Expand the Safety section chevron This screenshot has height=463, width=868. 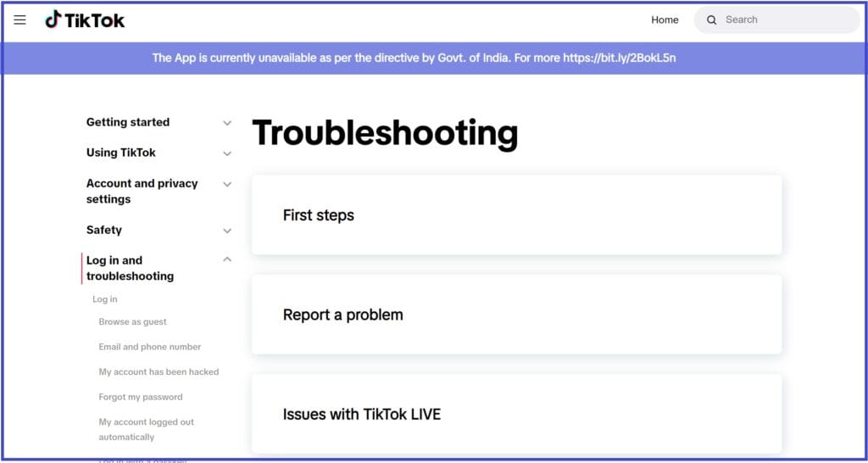(x=227, y=231)
